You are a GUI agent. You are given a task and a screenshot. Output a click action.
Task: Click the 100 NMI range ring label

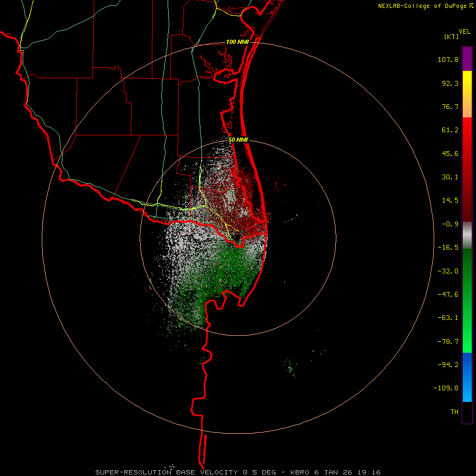tap(237, 42)
